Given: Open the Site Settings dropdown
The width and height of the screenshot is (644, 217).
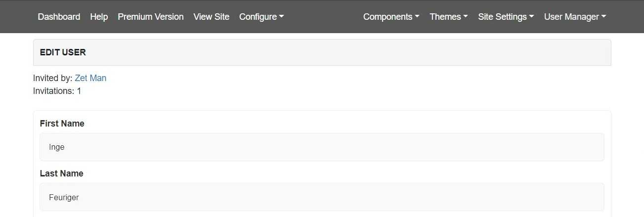Looking at the screenshot, I should pyautogui.click(x=506, y=17).
